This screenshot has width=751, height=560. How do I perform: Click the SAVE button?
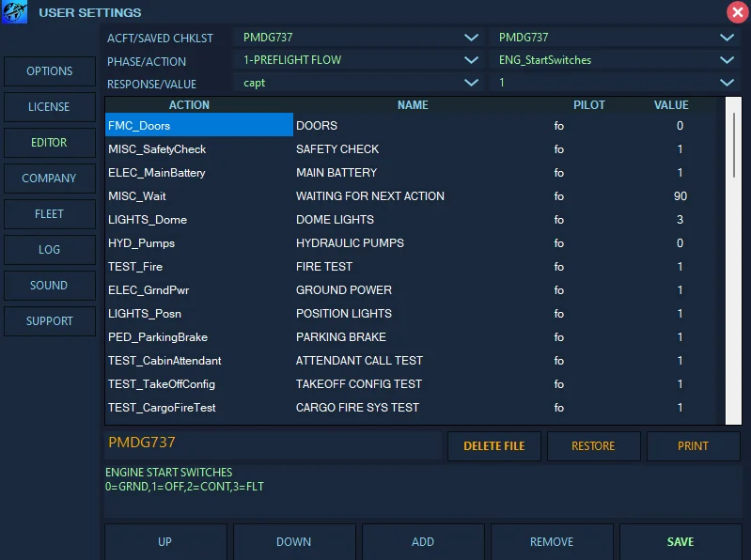click(x=681, y=542)
